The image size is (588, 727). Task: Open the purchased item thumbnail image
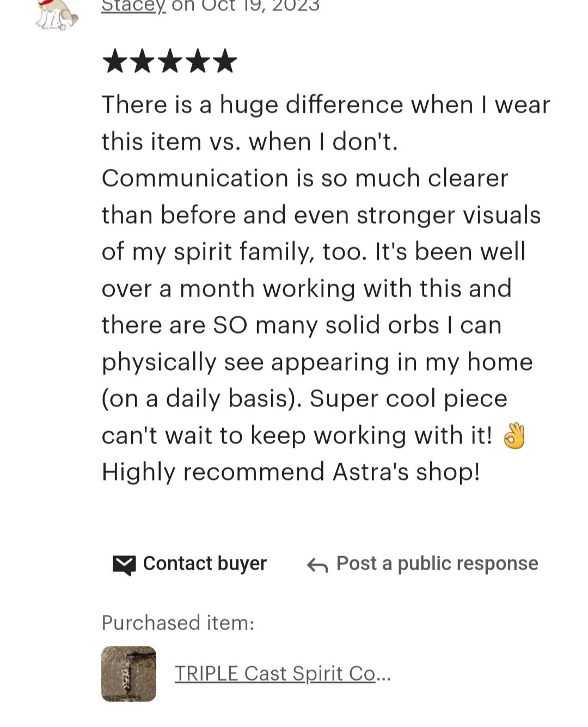(x=128, y=674)
